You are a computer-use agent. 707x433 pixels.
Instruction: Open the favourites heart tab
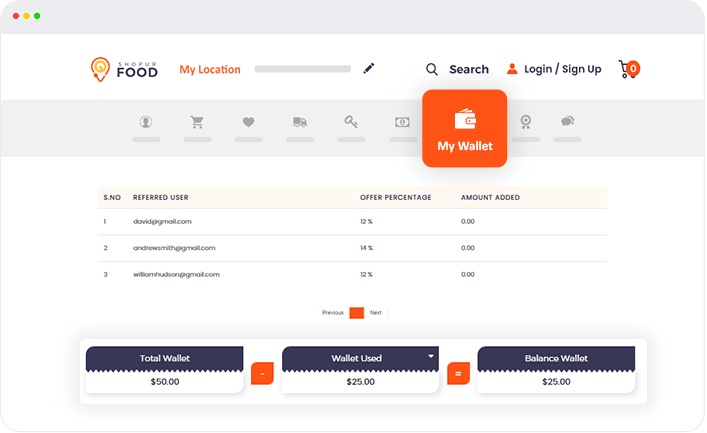tap(248, 122)
